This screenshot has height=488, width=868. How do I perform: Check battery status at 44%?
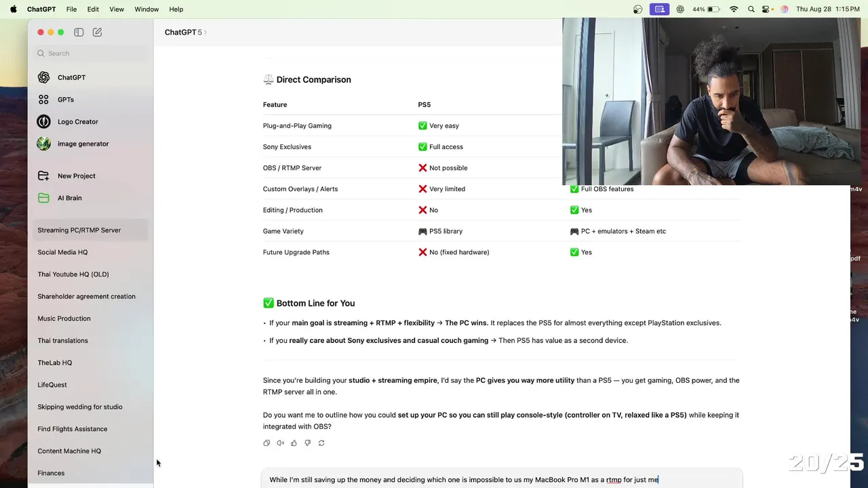coord(706,9)
